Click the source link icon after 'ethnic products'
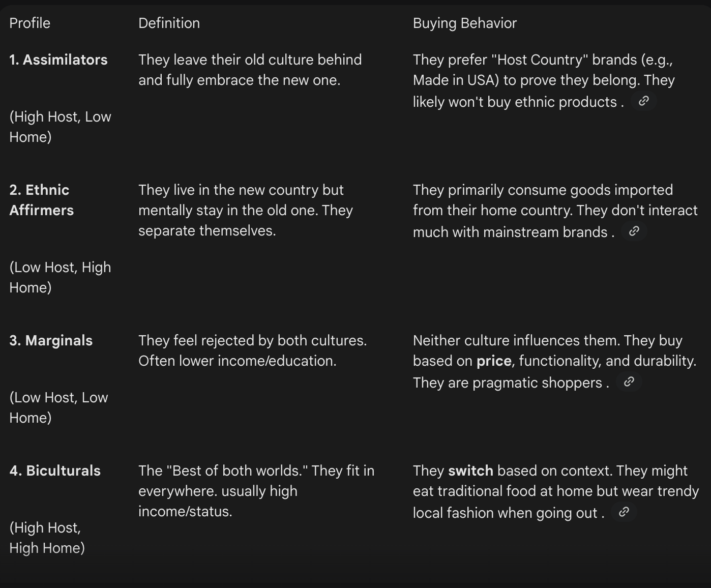Viewport: 711px width, 588px height. tap(643, 101)
